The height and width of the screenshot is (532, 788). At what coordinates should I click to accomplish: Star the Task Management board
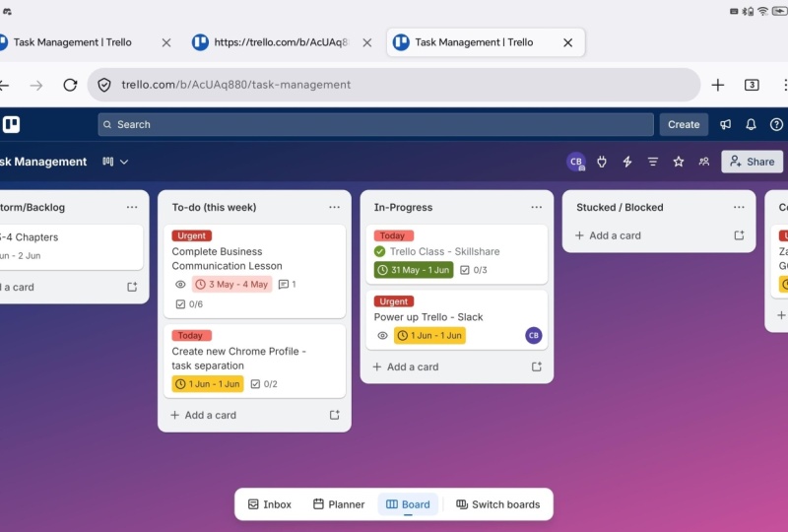[679, 162]
